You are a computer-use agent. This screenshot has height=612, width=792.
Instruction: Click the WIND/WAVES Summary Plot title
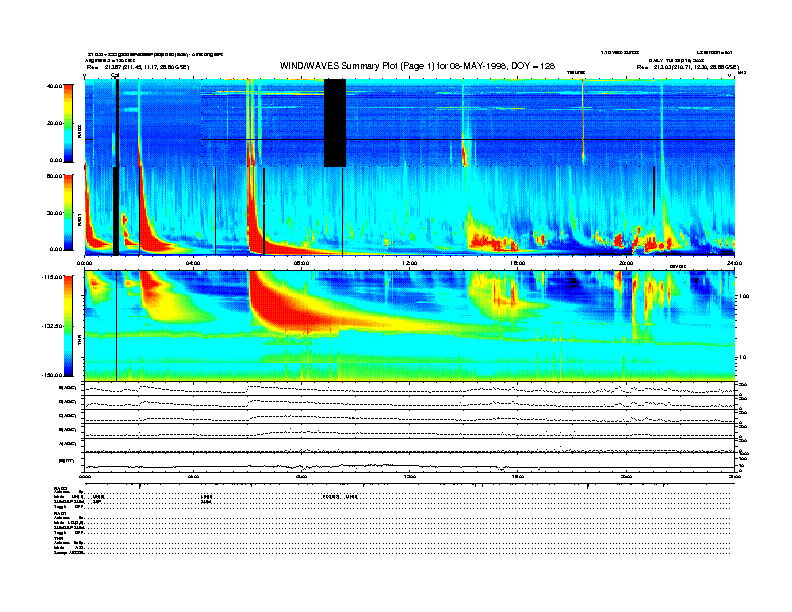pos(417,66)
